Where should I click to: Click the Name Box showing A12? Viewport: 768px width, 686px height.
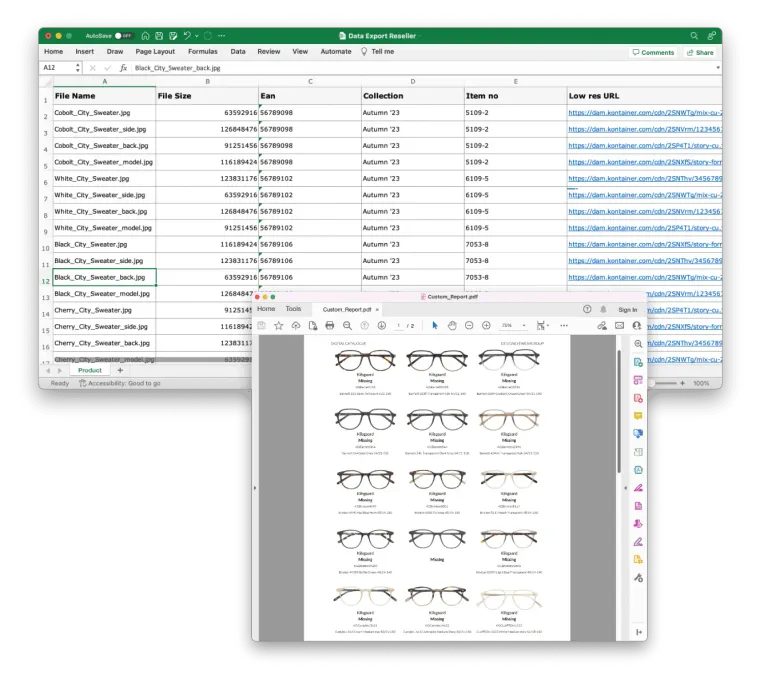pos(57,68)
